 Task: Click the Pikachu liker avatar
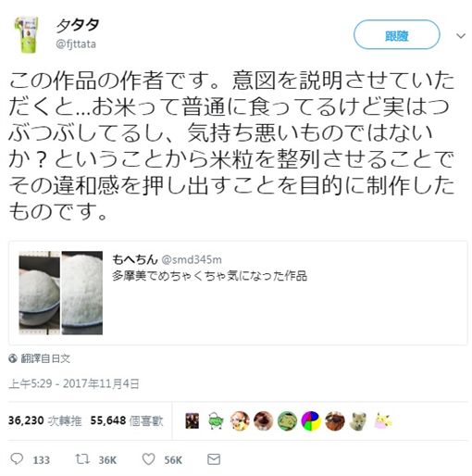(x=382, y=421)
